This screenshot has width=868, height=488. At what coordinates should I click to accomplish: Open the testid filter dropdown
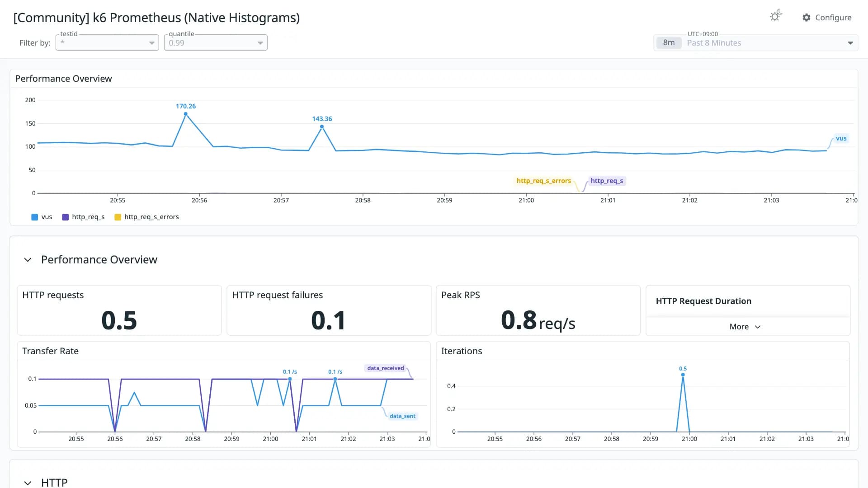107,42
